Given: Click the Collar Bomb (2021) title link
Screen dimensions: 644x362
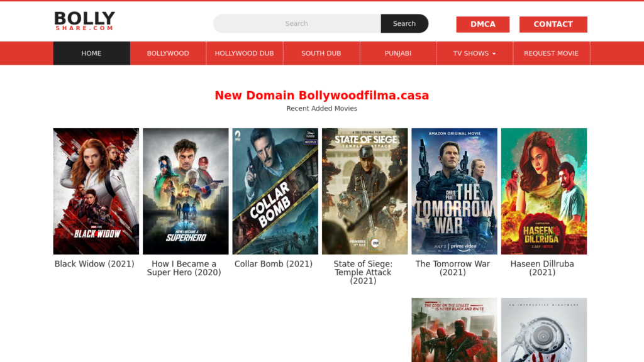Looking at the screenshot, I should pos(274,264).
